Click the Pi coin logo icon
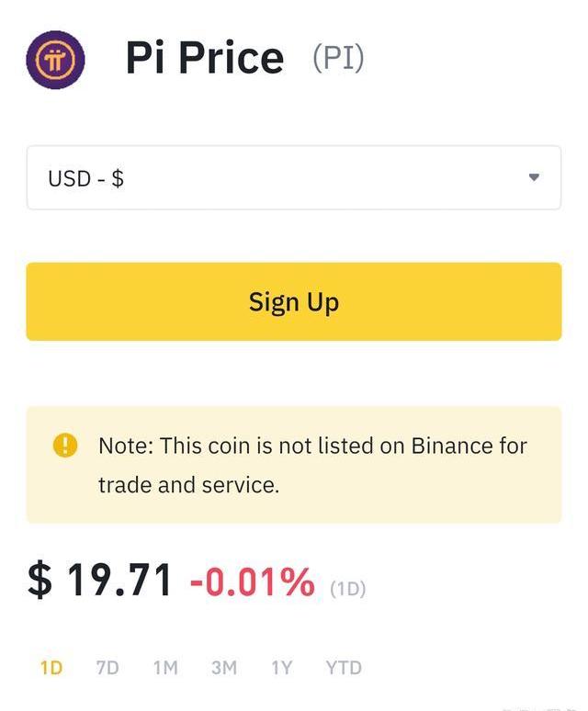 click(54, 59)
